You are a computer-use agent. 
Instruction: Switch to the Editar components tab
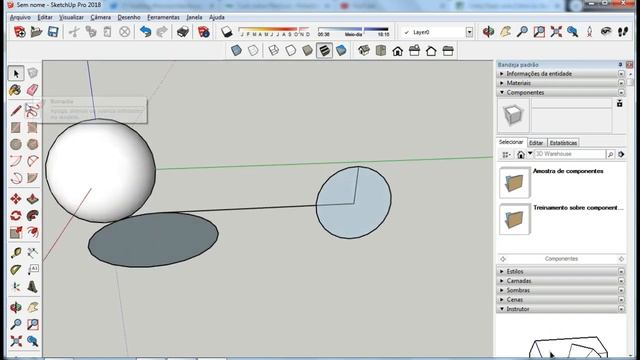click(536, 143)
